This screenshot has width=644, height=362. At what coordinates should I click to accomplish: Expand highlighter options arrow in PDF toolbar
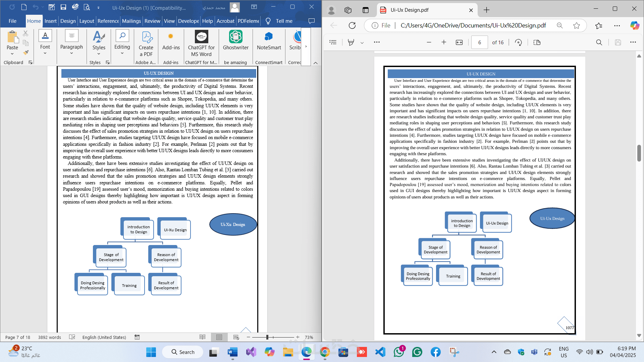pyautogui.click(x=362, y=43)
